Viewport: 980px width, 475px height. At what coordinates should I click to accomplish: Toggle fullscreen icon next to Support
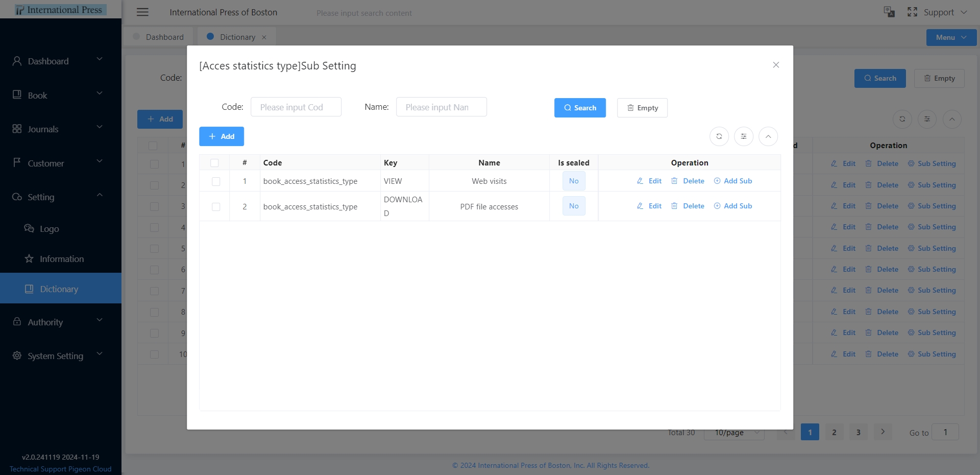[x=912, y=12]
